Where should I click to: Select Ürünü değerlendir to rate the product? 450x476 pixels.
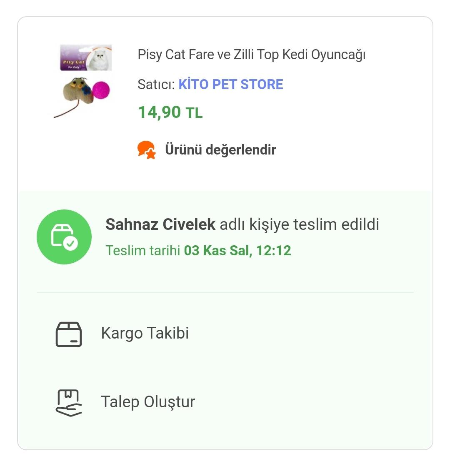tap(220, 150)
